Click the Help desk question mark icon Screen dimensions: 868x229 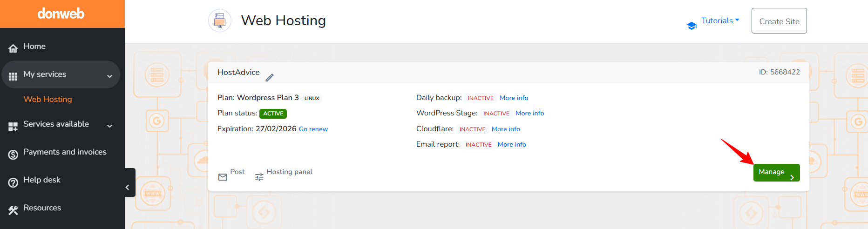(13, 182)
